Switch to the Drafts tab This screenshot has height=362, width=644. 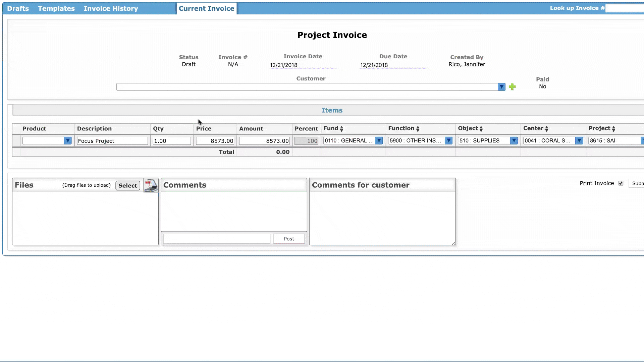coord(18,8)
